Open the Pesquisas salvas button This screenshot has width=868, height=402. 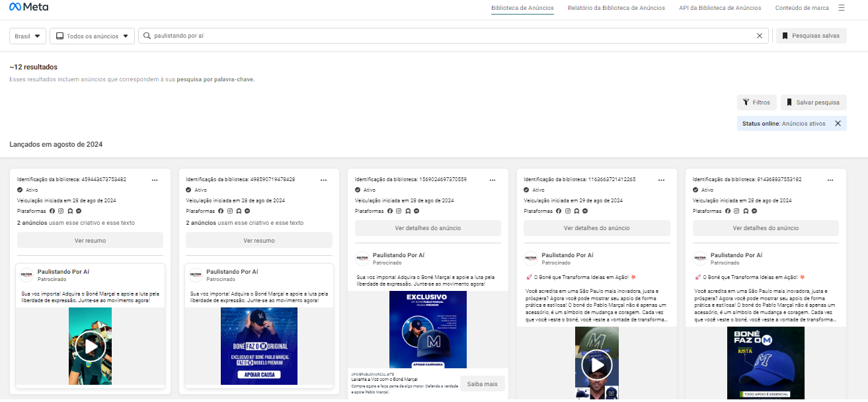pos(811,36)
